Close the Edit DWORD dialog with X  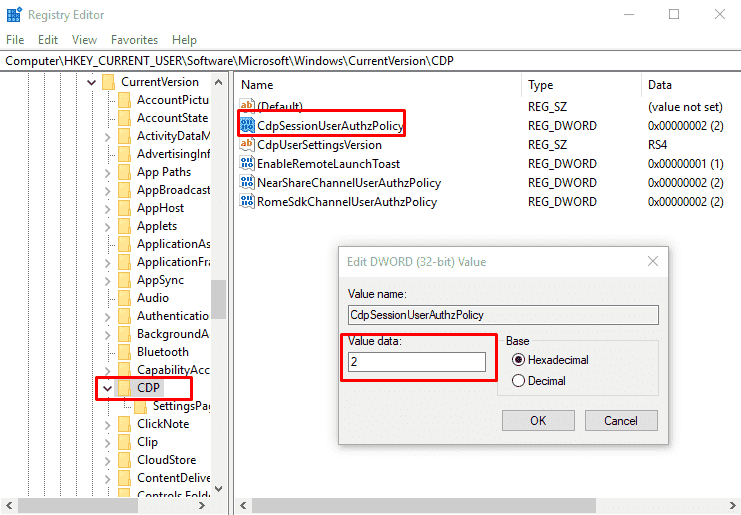653,261
